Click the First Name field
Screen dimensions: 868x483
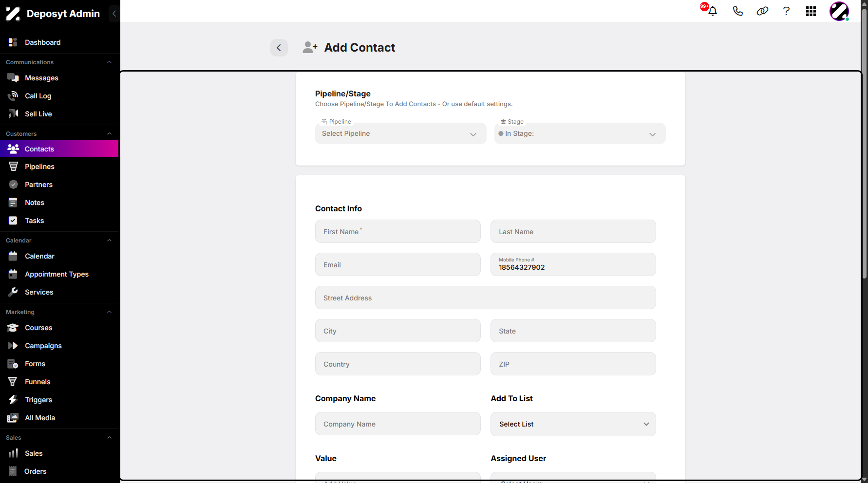(398, 231)
